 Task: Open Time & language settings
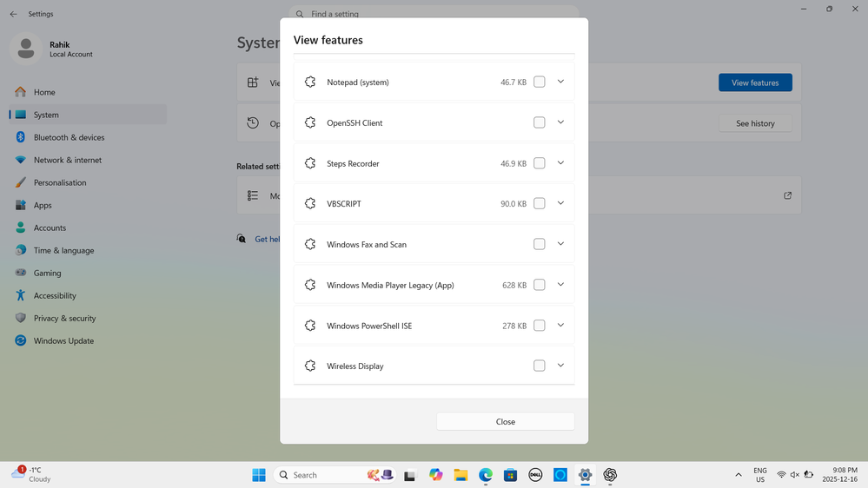click(88, 250)
